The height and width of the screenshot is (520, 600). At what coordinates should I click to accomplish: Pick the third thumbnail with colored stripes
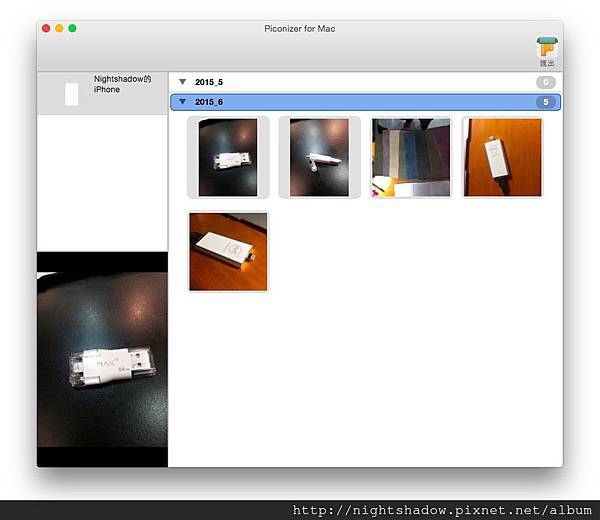[x=411, y=157]
